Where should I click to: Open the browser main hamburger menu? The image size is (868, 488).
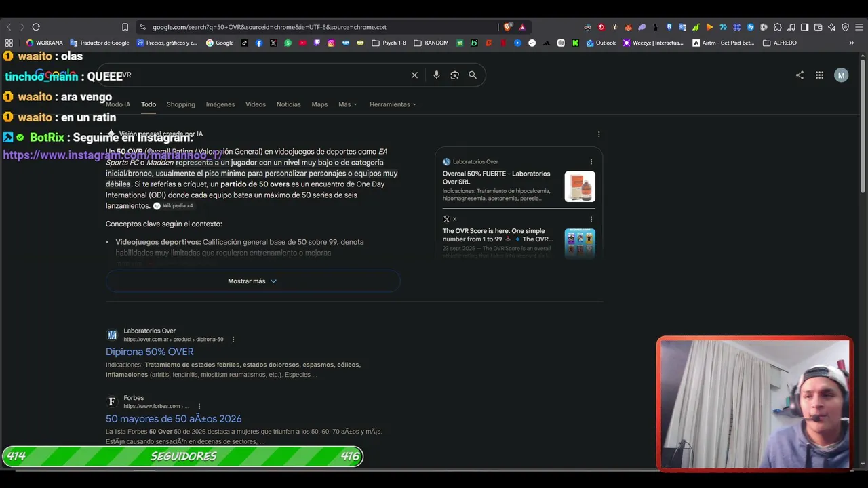tap(859, 27)
